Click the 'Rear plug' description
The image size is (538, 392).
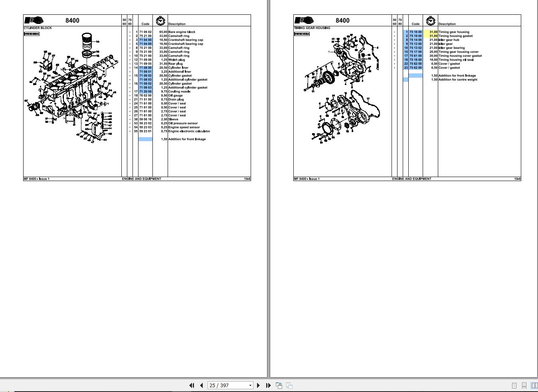pyautogui.click(x=176, y=64)
